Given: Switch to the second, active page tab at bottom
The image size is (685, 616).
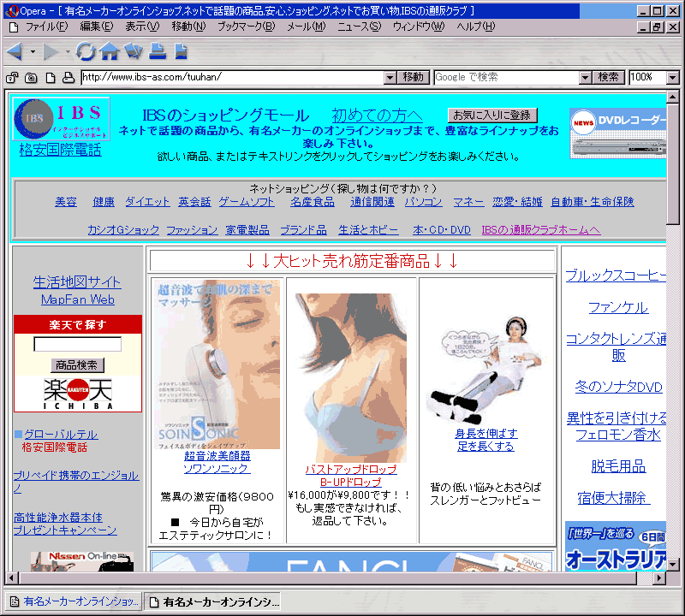Looking at the screenshot, I should click(212, 602).
